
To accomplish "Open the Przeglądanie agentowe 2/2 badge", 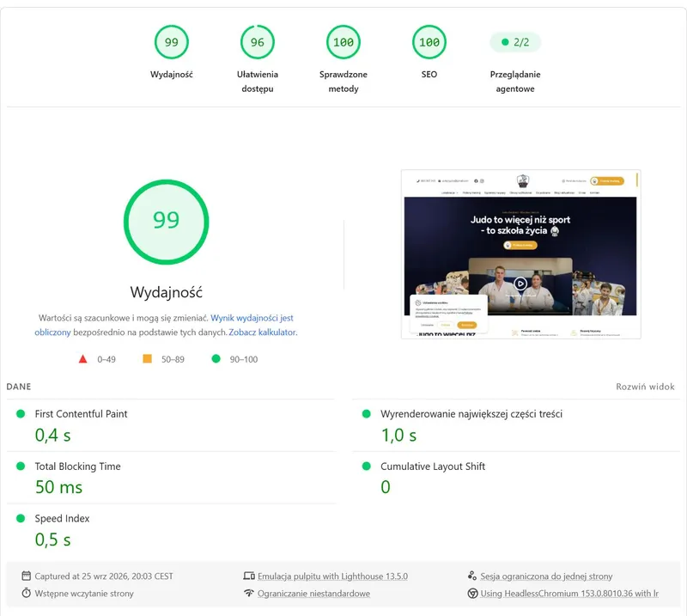I will 515,42.
